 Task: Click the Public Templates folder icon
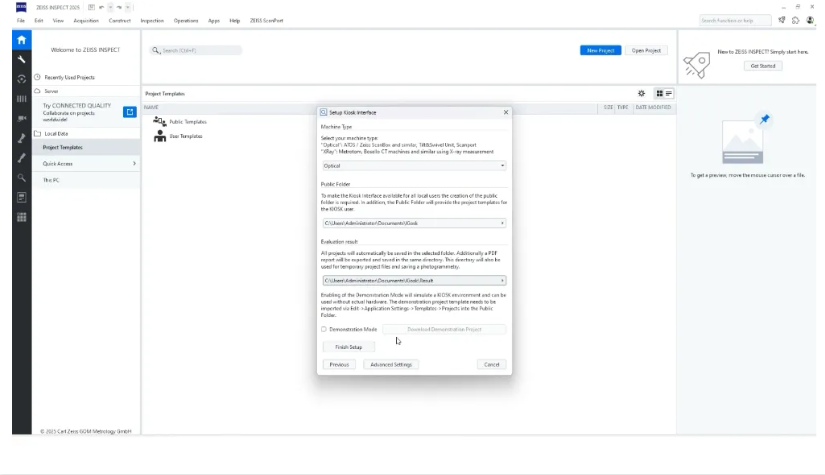159,122
